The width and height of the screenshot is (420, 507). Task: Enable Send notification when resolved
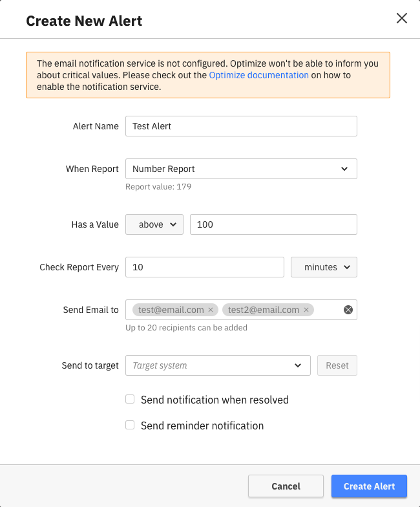point(130,400)
